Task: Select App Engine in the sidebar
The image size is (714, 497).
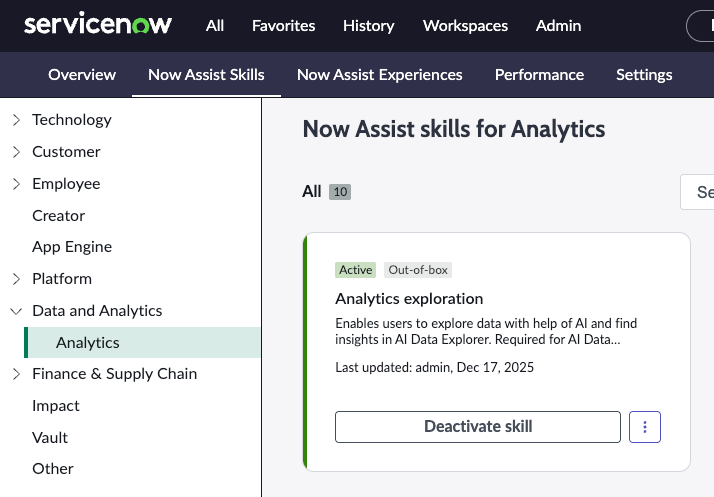Action: tap(72, 247)
